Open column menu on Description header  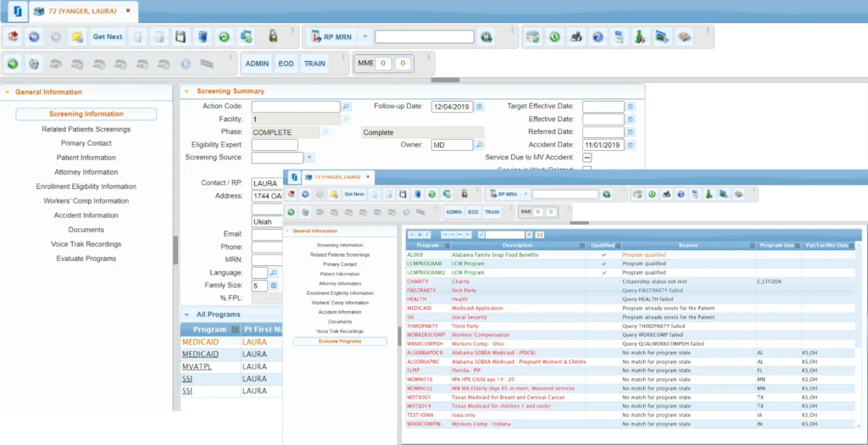tap(581, 246)
